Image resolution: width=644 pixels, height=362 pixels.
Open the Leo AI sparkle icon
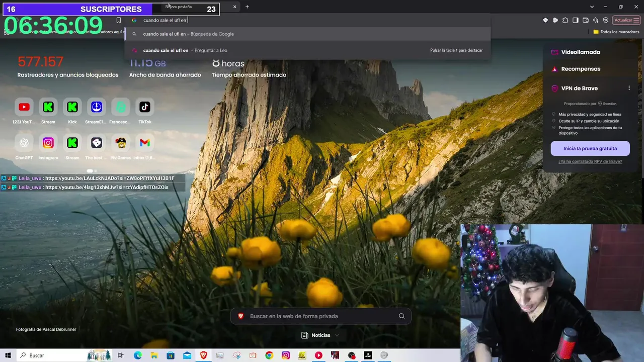click(x=596, y=20)
